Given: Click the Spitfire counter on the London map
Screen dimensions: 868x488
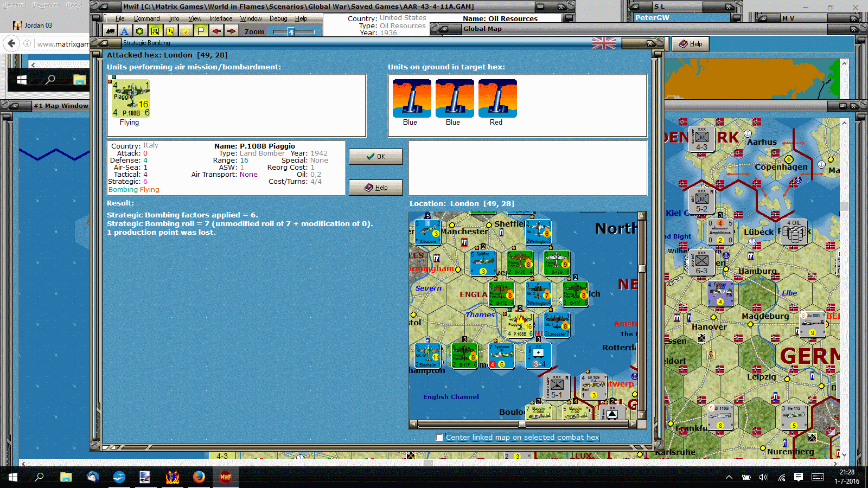Looking at the screenshot, I should pyautogui.click(x=483, y=263).
